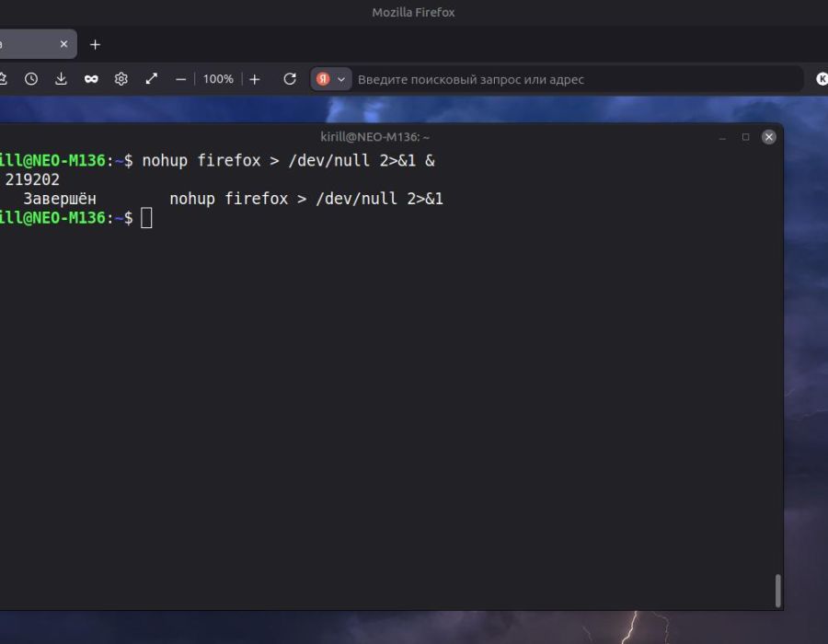
Task: Click the terminal title kirill@NEO-M136: ~
Action: [375, 137]
